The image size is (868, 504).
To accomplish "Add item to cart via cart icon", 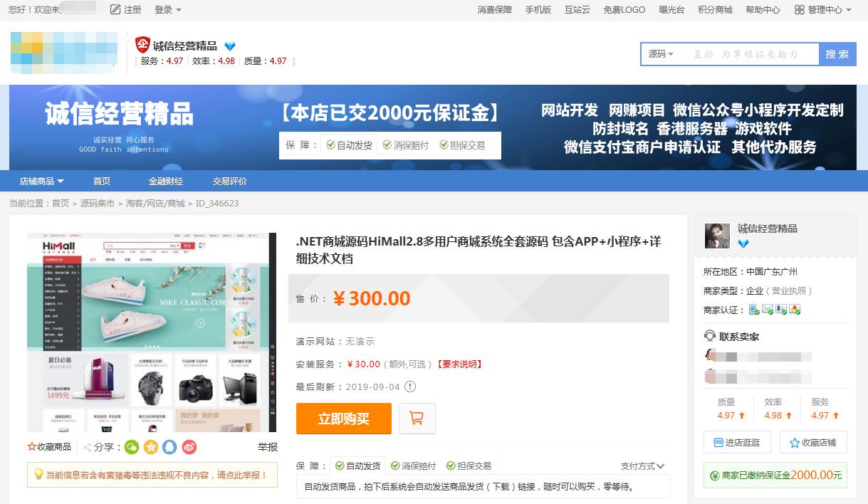I will (x=417, y=419).
